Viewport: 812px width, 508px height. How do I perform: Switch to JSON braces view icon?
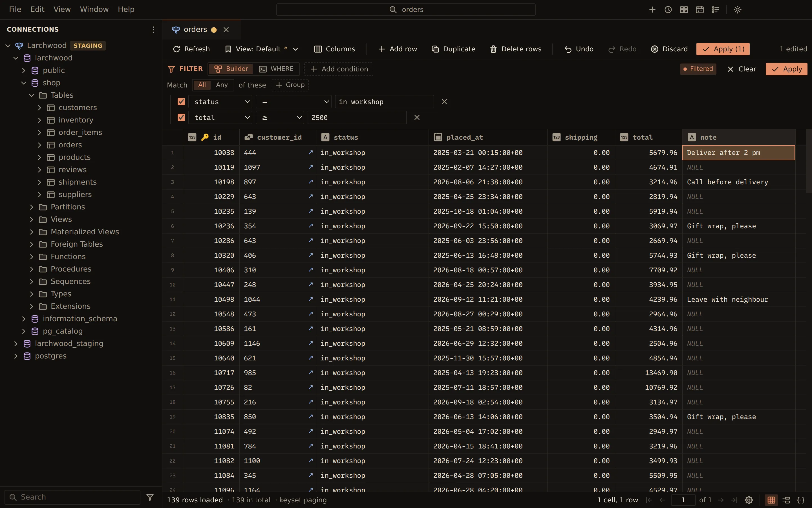(801, 500)
